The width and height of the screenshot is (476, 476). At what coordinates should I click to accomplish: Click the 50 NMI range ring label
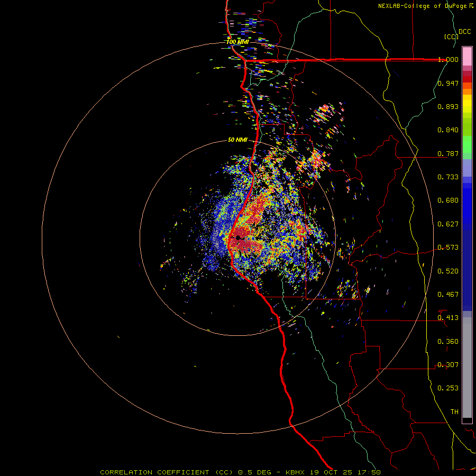pyautogui.click(x=237, y=140)
